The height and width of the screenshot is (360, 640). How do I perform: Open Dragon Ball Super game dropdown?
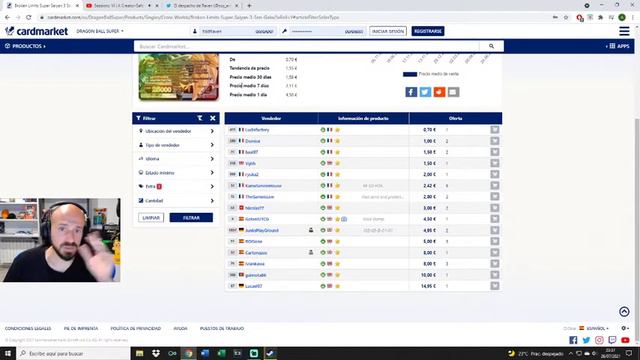point(100,31)
